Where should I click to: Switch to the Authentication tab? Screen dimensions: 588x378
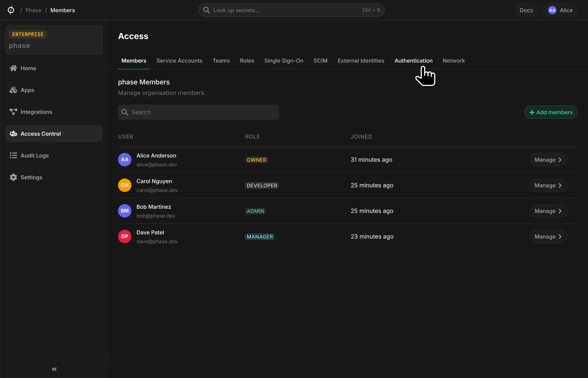(x=413, y=61)
